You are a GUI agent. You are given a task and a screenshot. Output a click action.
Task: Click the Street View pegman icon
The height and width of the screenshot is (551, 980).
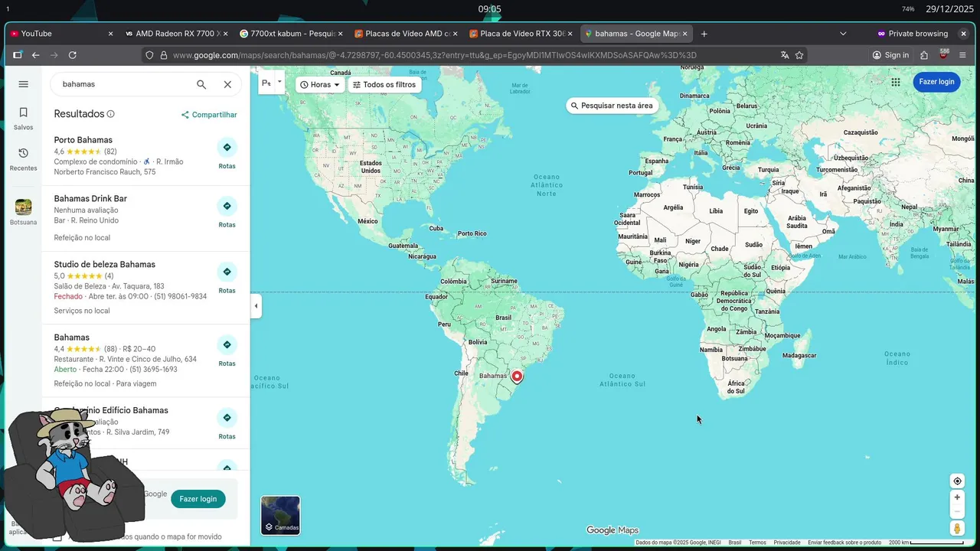[x=957, y=529]
